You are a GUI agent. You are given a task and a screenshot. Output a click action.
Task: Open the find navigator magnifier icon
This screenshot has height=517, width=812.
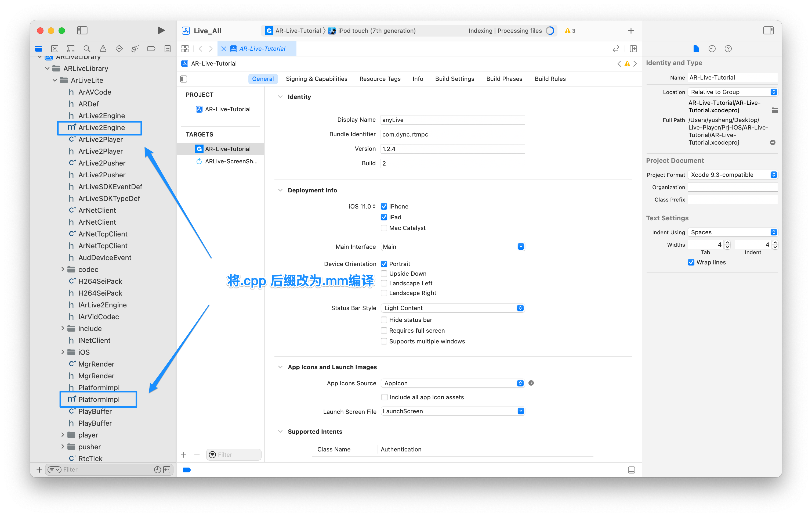87,49
